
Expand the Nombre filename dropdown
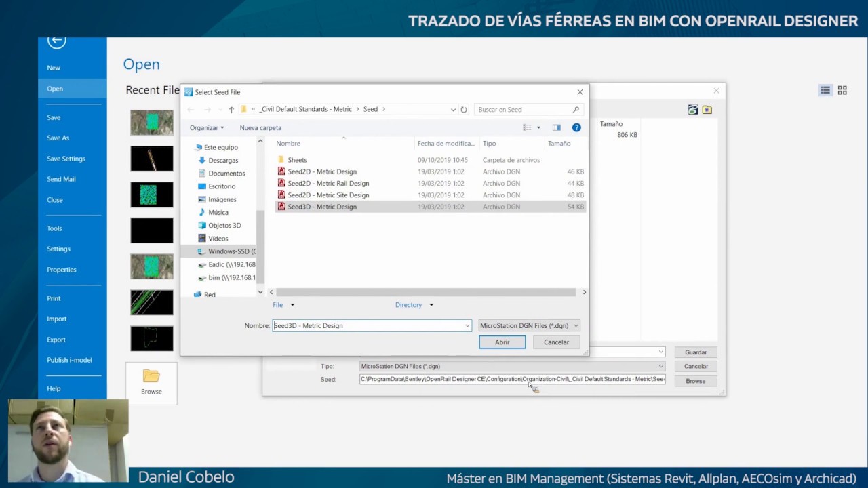pyautogui.click(x=467, y=326)
